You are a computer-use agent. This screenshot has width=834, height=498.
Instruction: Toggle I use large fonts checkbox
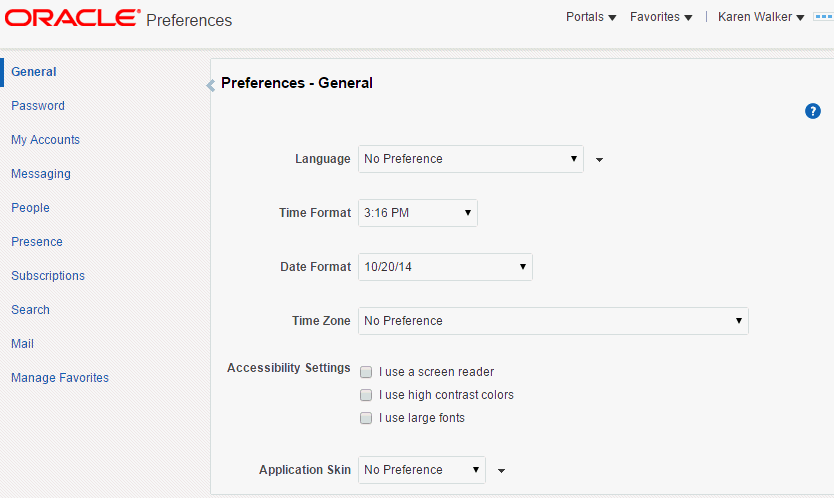(x=366, y=418)
